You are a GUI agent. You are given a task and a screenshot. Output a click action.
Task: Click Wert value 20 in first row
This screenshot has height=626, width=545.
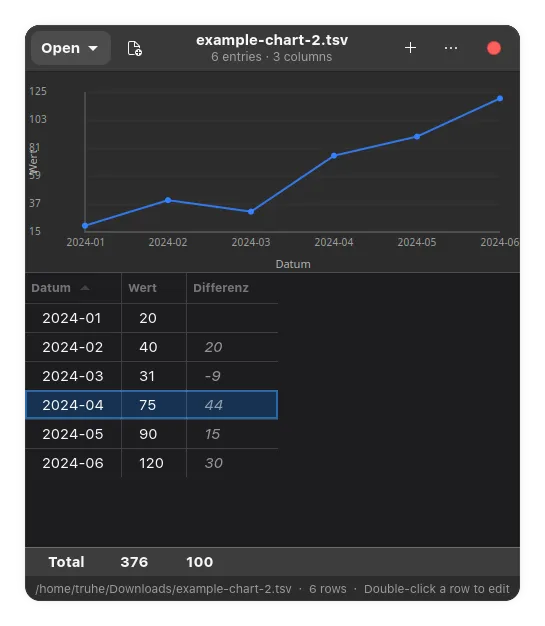(148, 318)
